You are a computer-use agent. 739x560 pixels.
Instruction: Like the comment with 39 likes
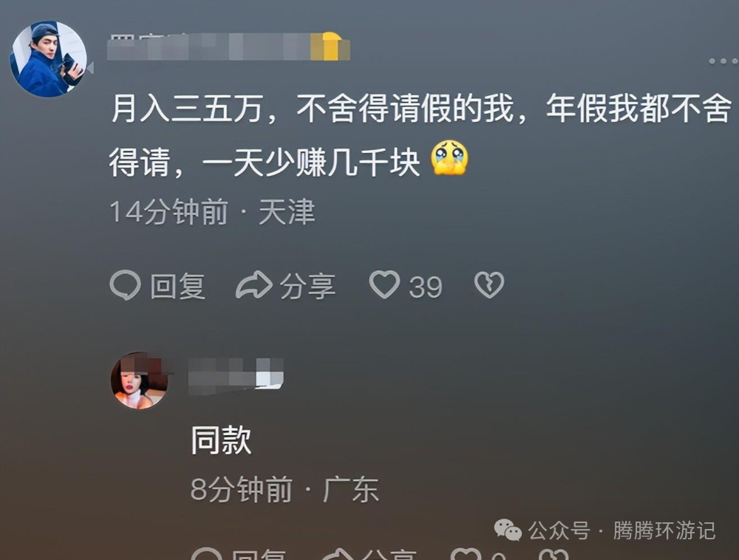pos(384,284)
